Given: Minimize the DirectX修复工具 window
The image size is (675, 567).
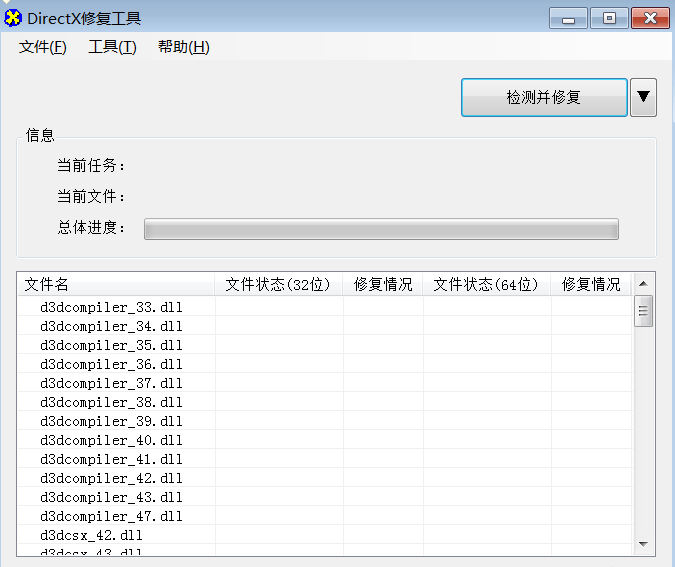Looking at the screenshot, I should coord(568,19).
